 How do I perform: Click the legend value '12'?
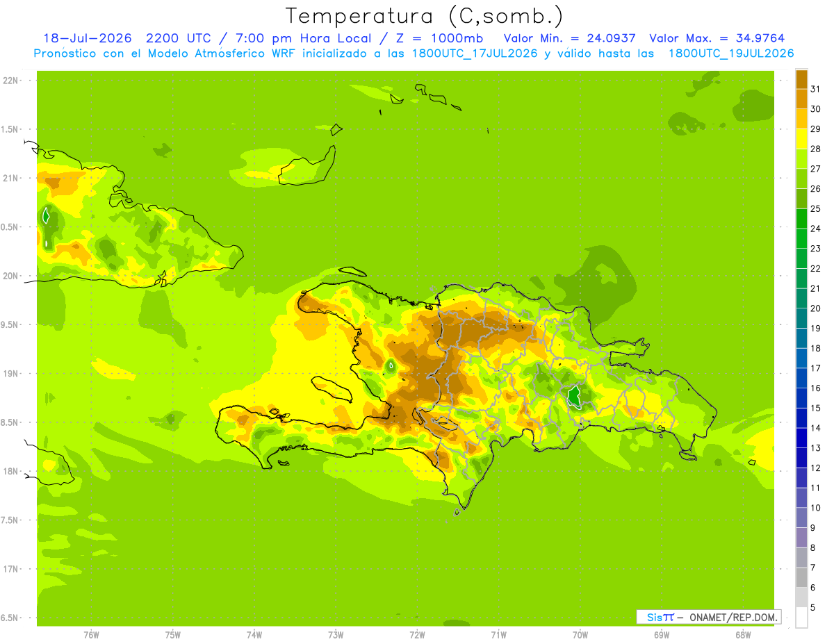(x=815, y=468)
